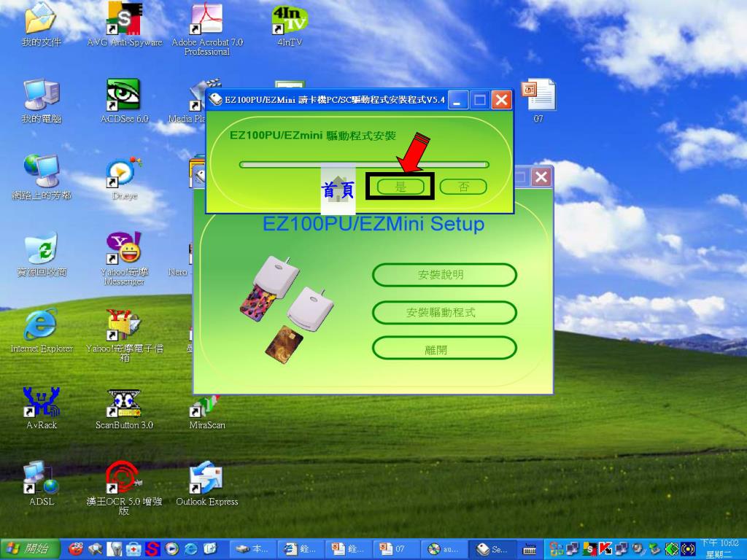Click the green diamond tray icon
Viewport: 747px width, 560px height.
pos(671,549)
